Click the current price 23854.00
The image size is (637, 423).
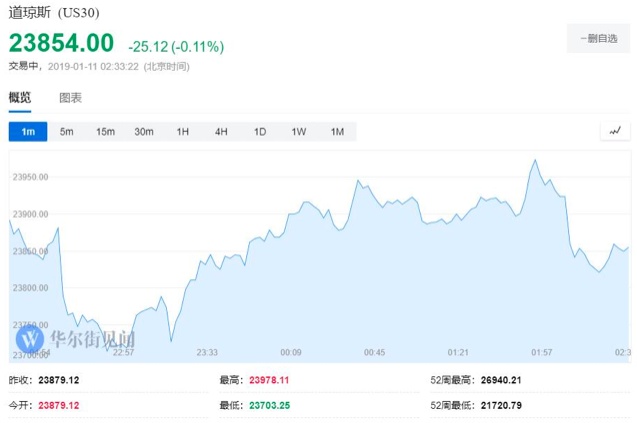[62, 43]
